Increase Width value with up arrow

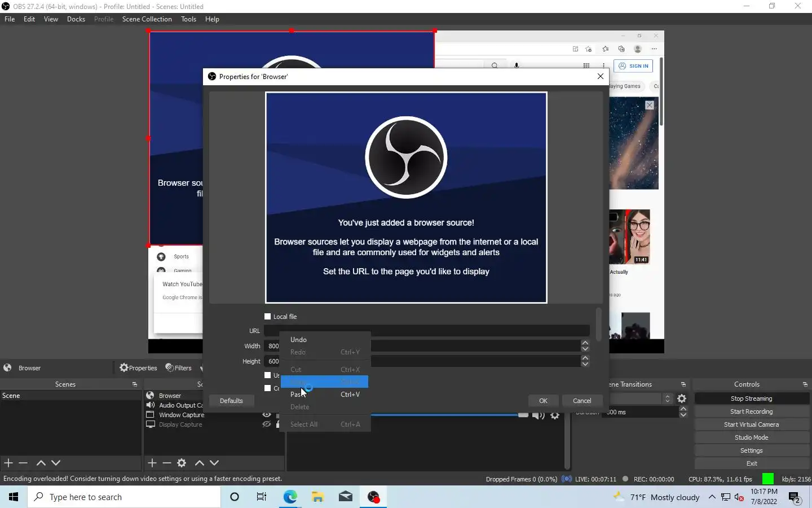[585, 343]
